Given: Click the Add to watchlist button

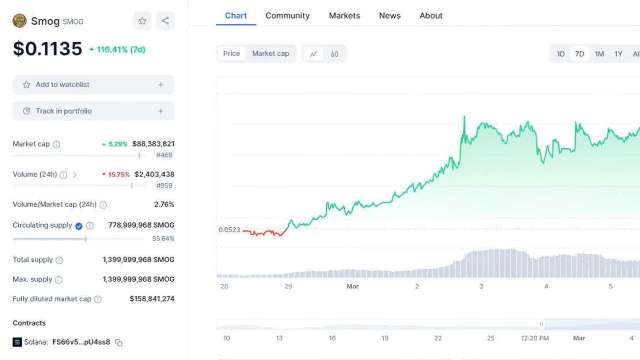Looking at the screenshot, I should point(93,84).
